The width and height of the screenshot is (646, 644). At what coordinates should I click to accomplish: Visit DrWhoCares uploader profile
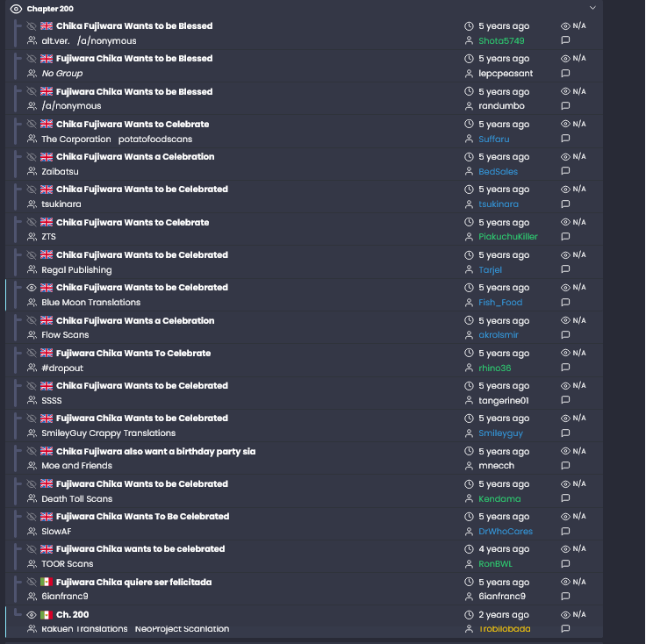tap(505, 532)
